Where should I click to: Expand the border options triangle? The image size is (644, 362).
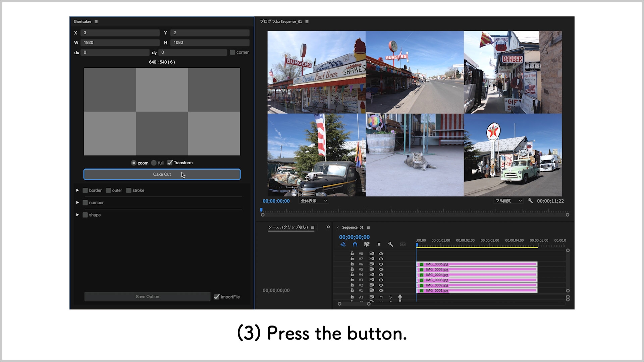point(77,190)
